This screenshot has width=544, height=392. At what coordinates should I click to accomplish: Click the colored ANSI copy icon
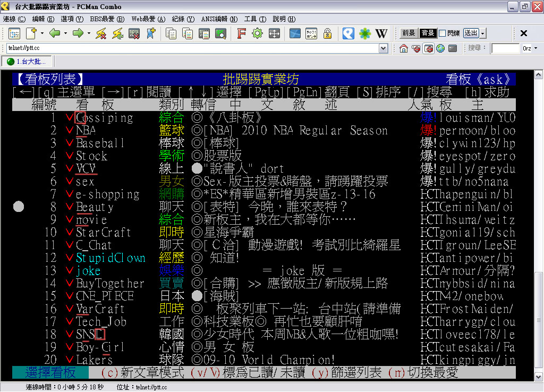(188, 33)
